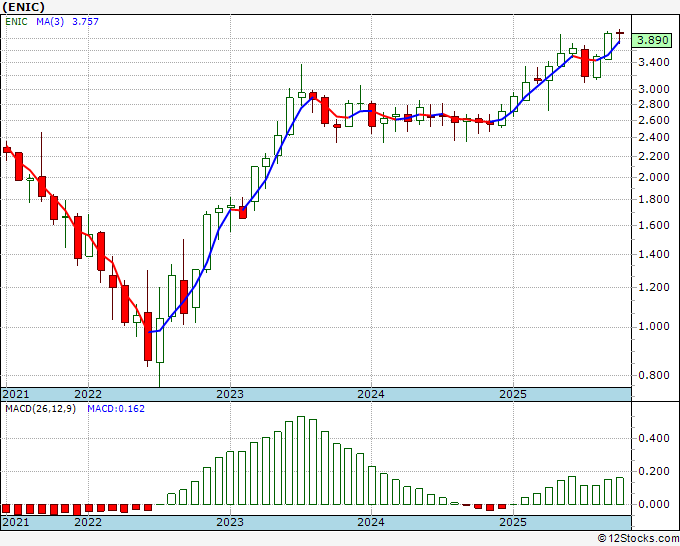Click the 3.757 moving average value

[x=85, y=22]
